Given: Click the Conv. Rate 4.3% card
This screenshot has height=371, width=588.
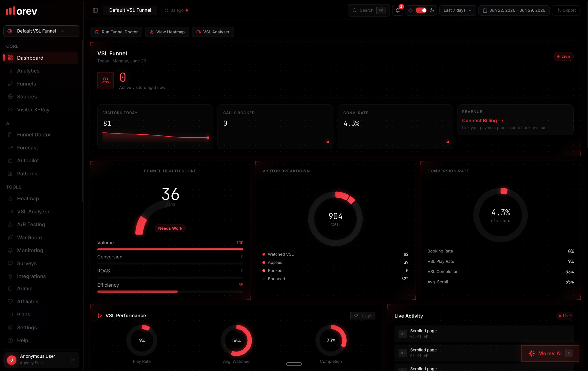Looking at the screenshot, I should pos(395,127).
